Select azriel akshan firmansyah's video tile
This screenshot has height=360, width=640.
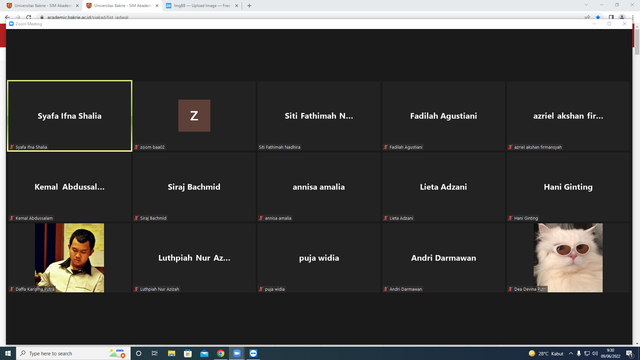[568, 116]
